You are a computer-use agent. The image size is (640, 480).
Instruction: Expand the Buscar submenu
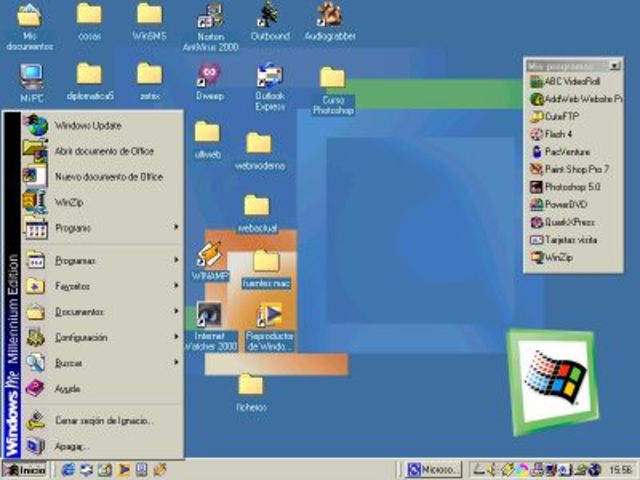(102, 363)
